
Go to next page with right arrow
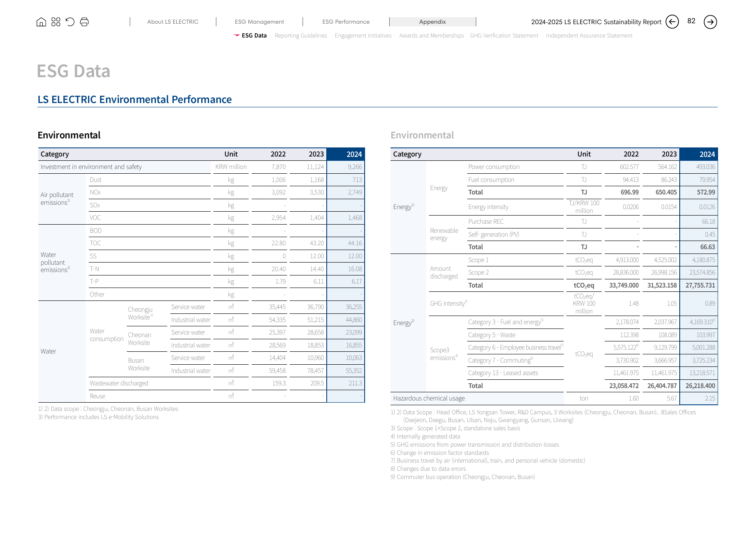(x=710, y=22)
